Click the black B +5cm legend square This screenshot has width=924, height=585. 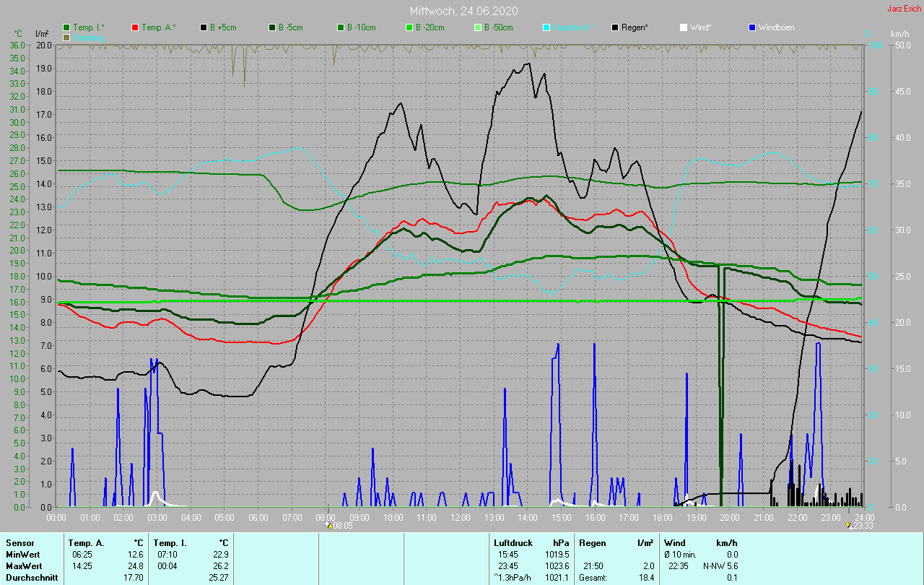(204, 27)
